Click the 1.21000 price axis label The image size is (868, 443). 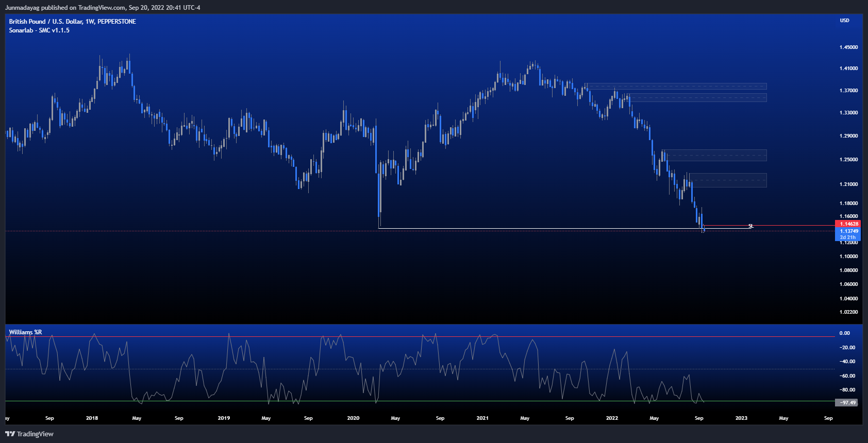(x=848, y=184)
